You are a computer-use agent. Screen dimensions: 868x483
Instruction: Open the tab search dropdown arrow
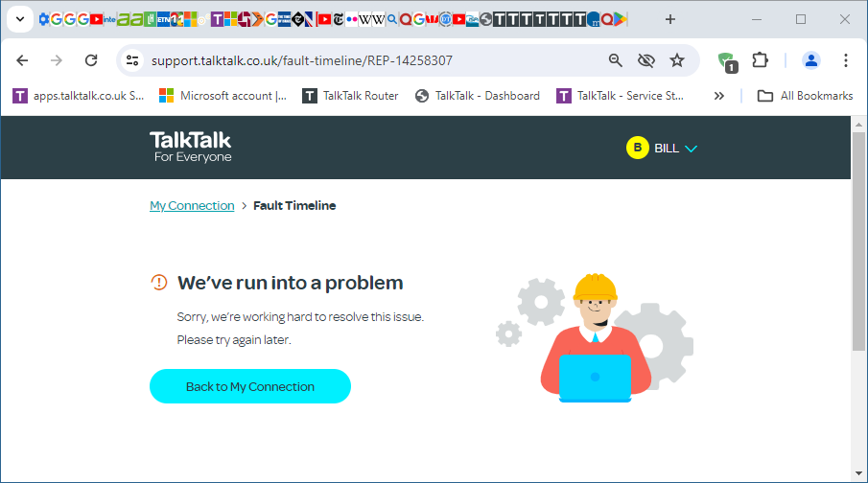20,19
